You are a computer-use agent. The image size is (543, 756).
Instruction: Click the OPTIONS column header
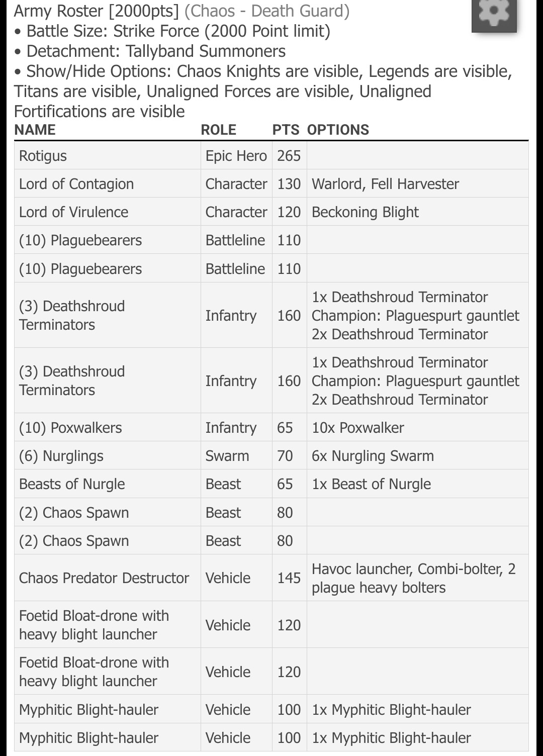coord(338,130)
